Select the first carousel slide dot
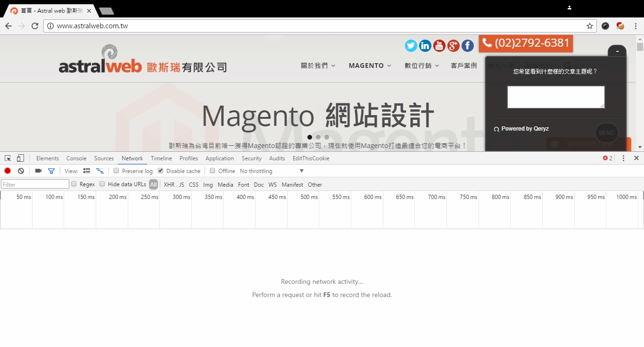The image size is (644, 347). [310, 137]
